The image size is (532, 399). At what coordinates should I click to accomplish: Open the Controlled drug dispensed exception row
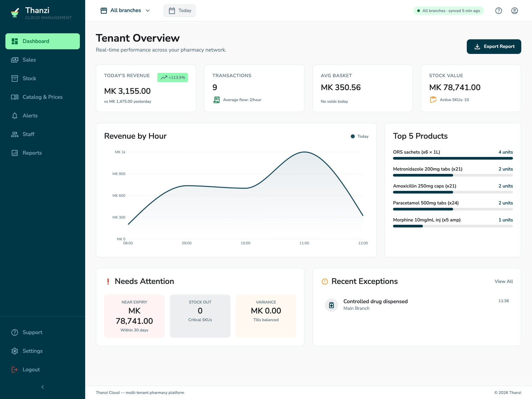point(417,305)
